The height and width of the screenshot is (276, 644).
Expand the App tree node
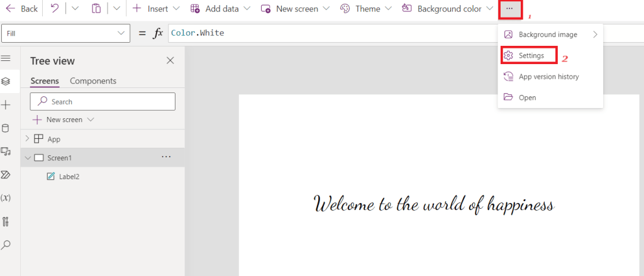click(x=27, y=139)
